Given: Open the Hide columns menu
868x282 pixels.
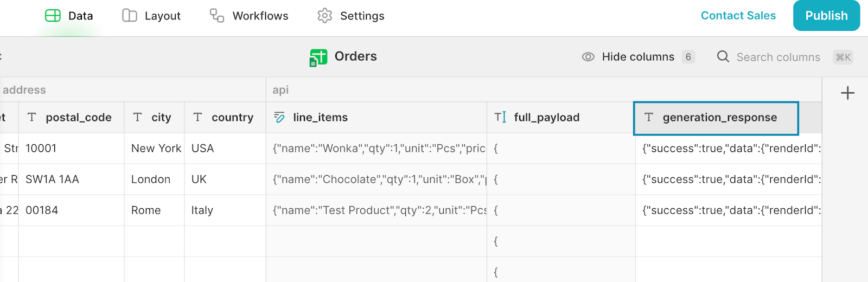Looking at the screenshot, I should click(x=638, y=57).
